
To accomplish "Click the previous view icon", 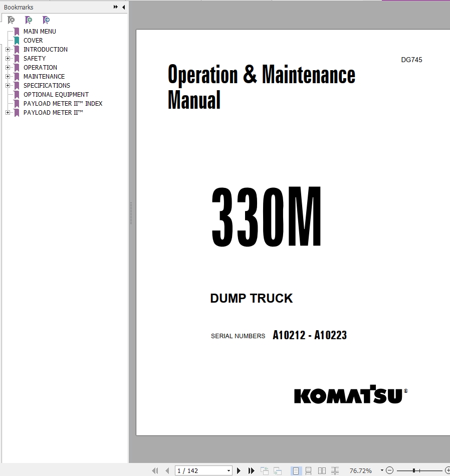I will coord(265,470).
